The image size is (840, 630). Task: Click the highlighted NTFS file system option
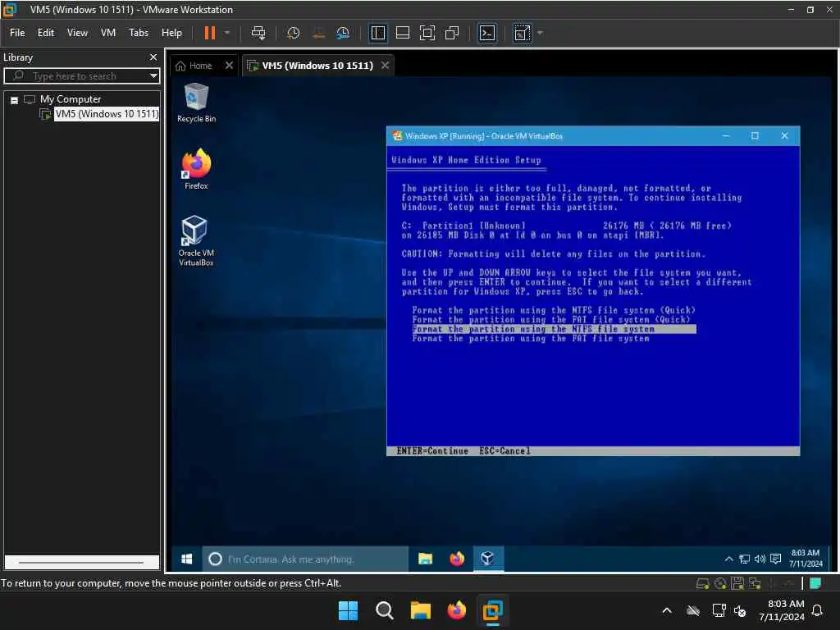coord(554,329)
